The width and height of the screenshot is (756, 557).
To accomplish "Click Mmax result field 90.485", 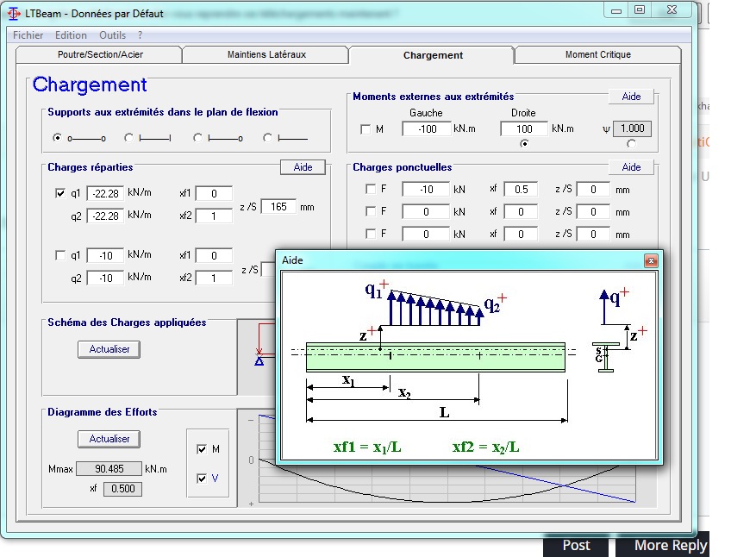I will click(x=109, y=469).
